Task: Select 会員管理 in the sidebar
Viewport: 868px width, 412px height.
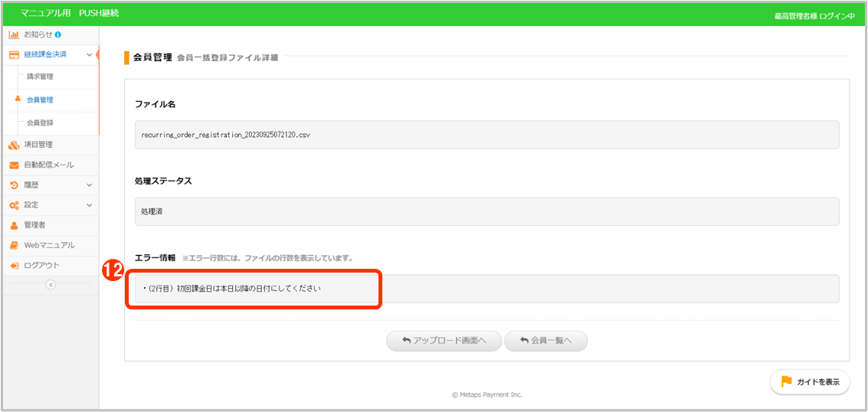Action: pos(40,100)
